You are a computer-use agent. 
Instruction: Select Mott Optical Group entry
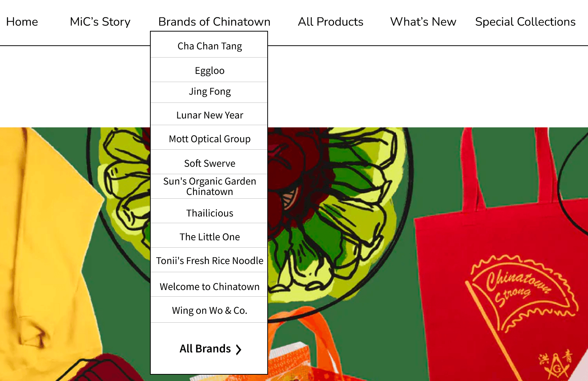pyautogui.click(x=209, y=139)
